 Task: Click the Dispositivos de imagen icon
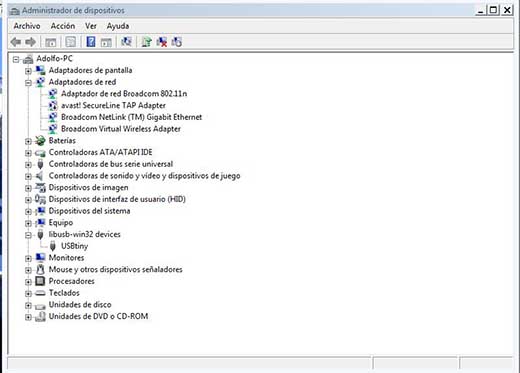point(40,188)
